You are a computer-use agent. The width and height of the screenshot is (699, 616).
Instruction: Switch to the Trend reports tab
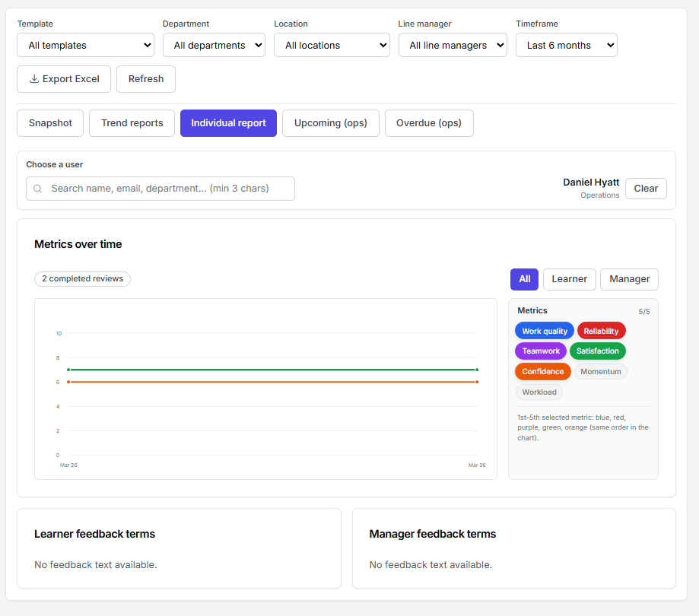[132, 123]
